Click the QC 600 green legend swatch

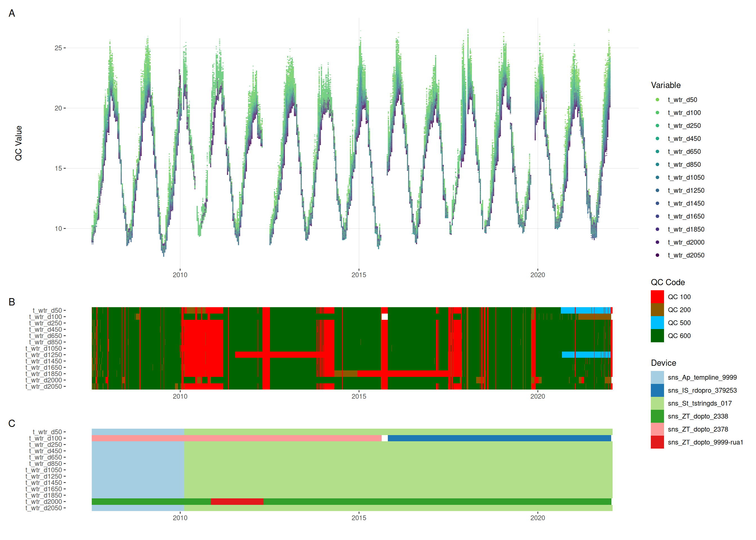tap(657, 336)
